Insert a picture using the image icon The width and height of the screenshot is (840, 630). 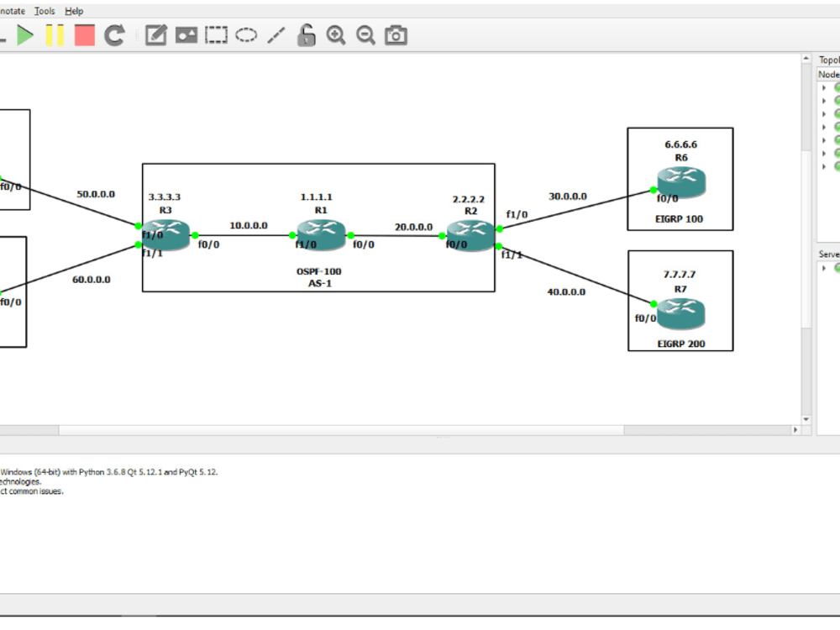(186, 34)
